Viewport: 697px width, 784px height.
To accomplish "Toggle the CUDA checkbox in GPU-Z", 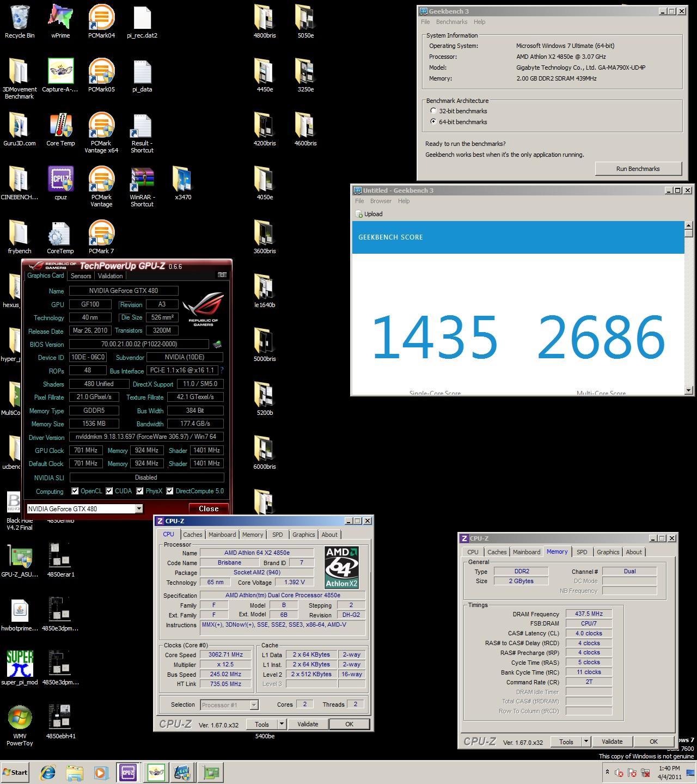I will click(109, 491).
